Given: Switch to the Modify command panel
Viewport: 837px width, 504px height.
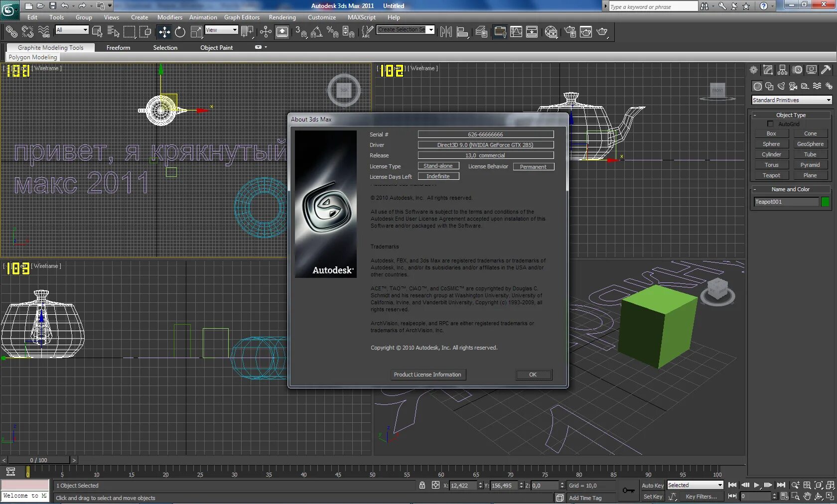Looking at the screenshot, I should (x=768, y=70).
